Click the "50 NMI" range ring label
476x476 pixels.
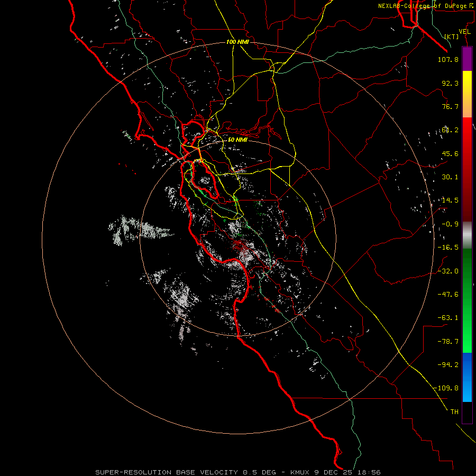(x=237, y=140)
